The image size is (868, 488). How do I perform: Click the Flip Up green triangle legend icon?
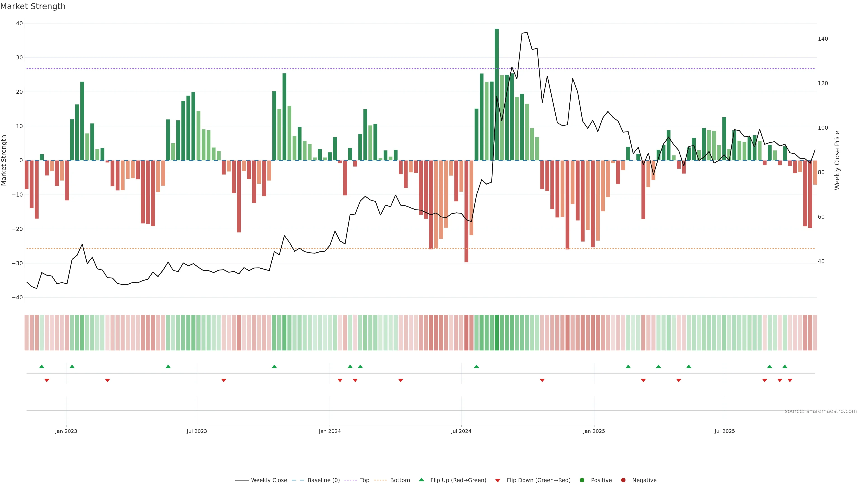click(421, 480)
